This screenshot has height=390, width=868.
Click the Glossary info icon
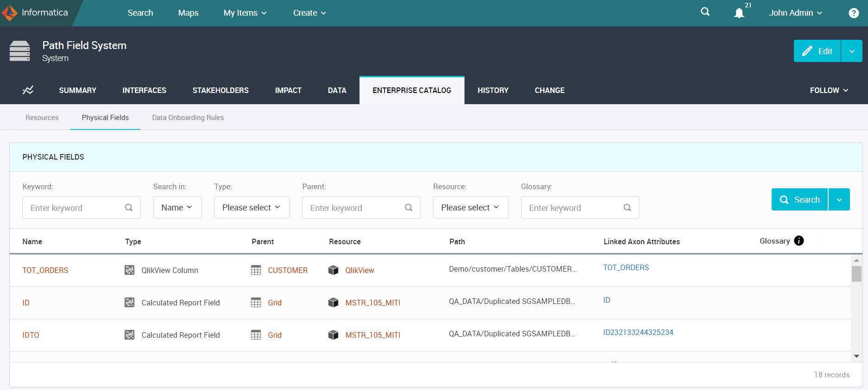pos(799,241)
